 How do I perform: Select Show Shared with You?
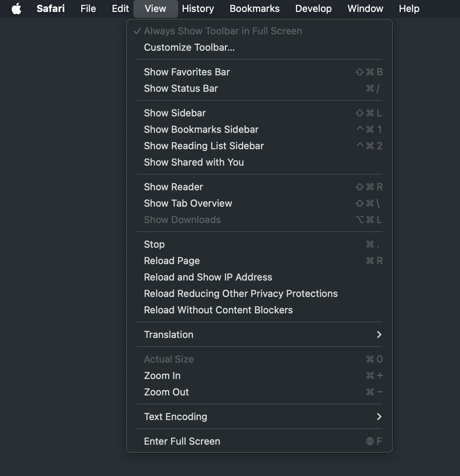point(259,162)
